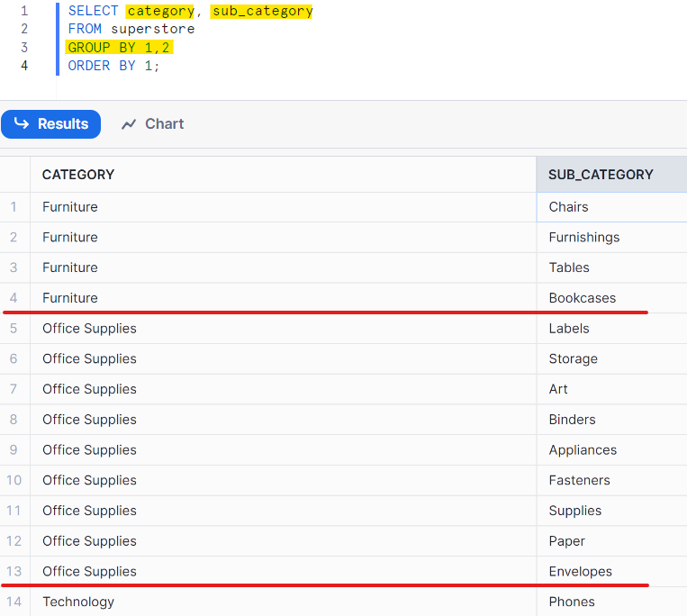Click the Binders cell

coord(572,420)
